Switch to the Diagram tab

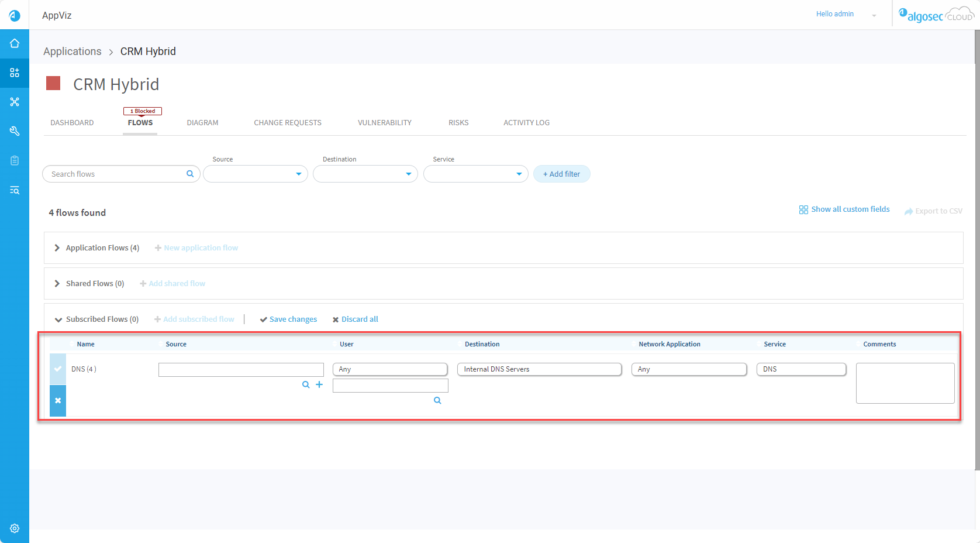(202, 123)
